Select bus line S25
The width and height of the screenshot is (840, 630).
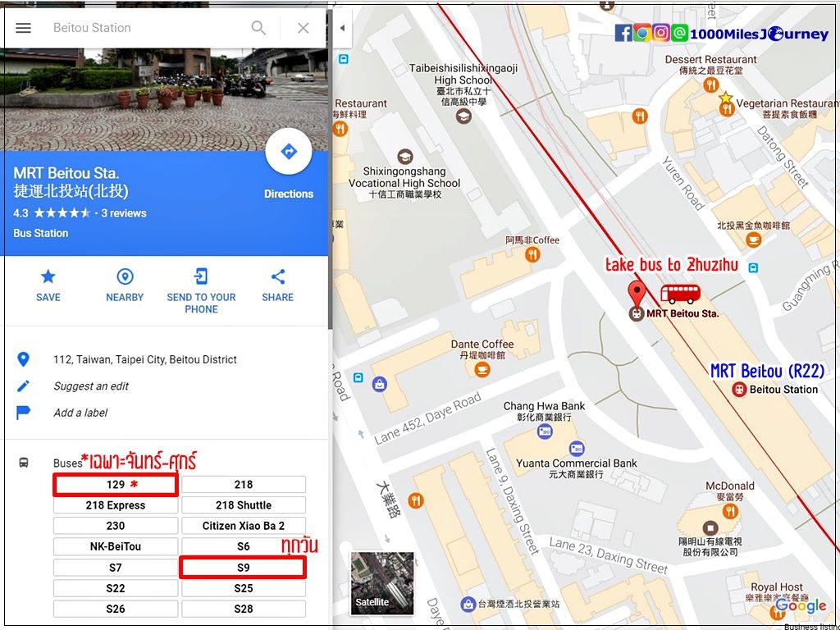(x=243, y=588)
